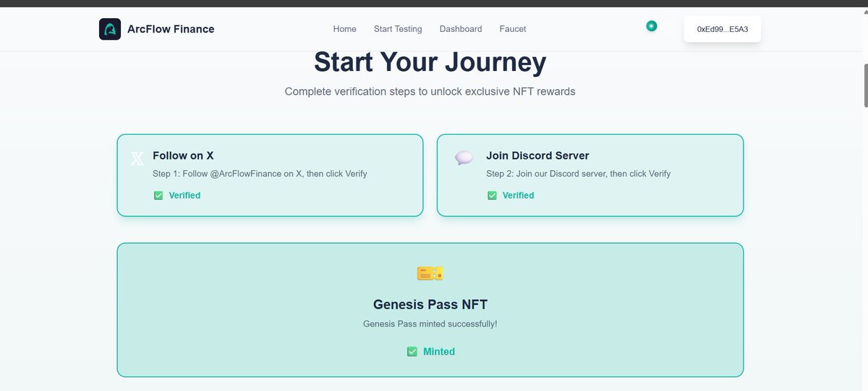This screenshot has width=868, height=391.
Task: Click the ArcFlow Finance logo icon
Action: pos(110,29)
